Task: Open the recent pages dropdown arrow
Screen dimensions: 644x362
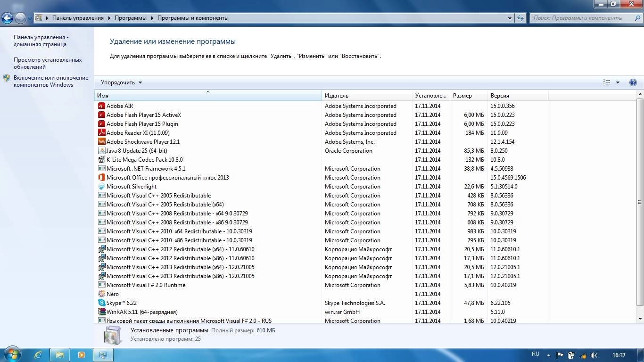Action: tap(30, 18)
